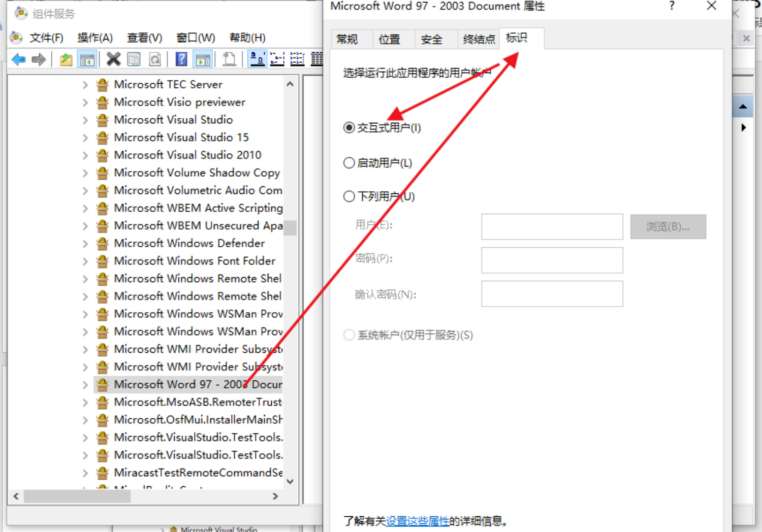Select the detail view toolbar button

pos(317,59)
